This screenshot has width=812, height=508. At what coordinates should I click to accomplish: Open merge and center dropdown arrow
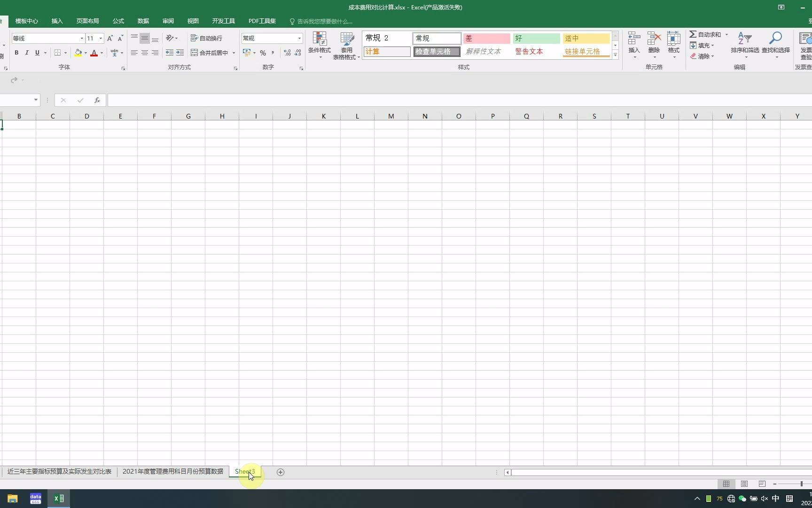(x=234, y=53)
